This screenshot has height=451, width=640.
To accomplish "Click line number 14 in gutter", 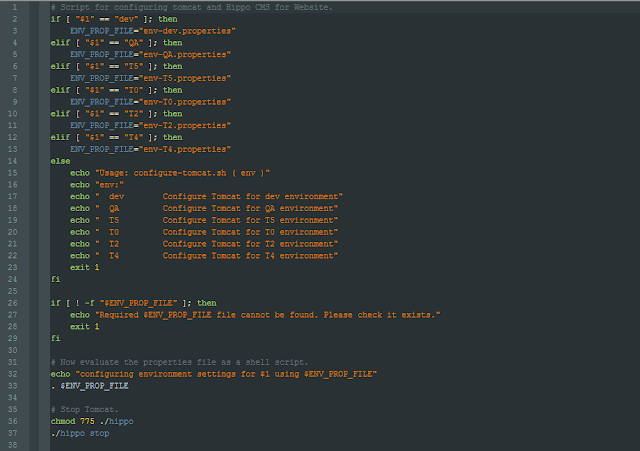I will [13, 161].
